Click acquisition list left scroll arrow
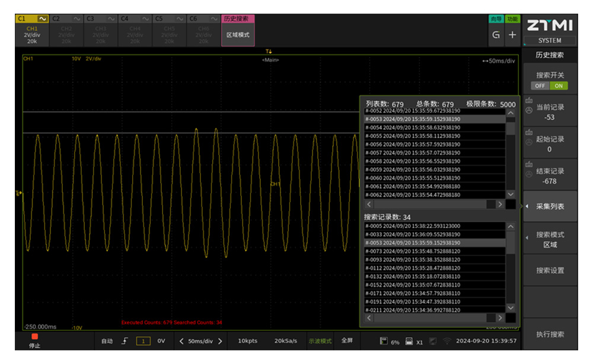Image resolution: width=593 pixels, height=364 pixels. click(369, 204)
